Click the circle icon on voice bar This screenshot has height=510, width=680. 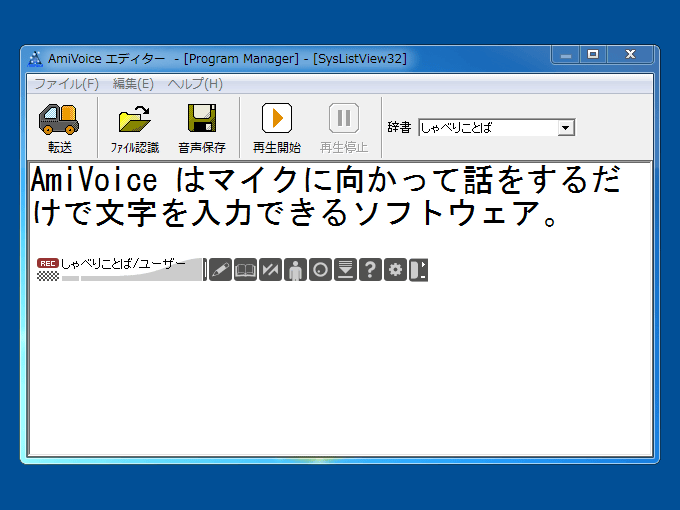pos(320,270)
